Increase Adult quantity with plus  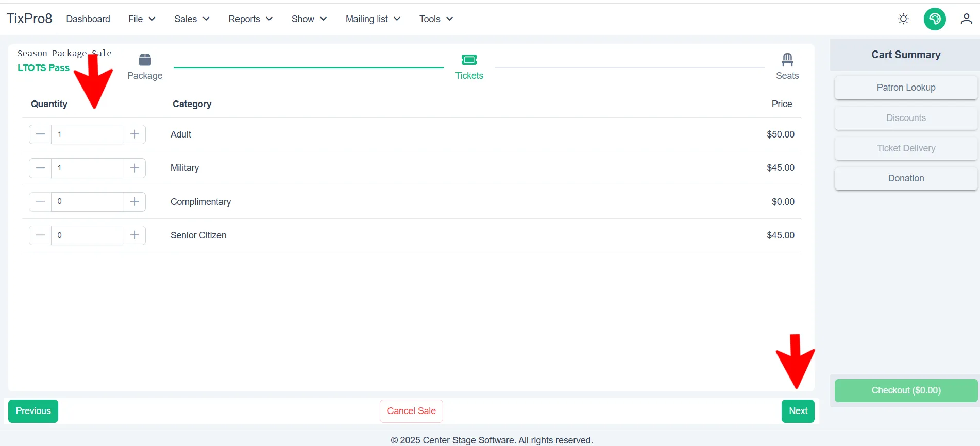point(134,134)
